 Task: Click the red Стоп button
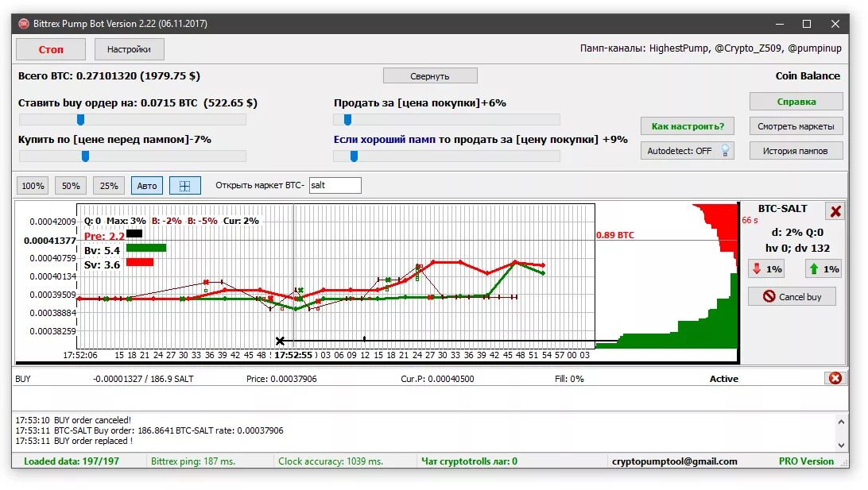tap(51, 49)
